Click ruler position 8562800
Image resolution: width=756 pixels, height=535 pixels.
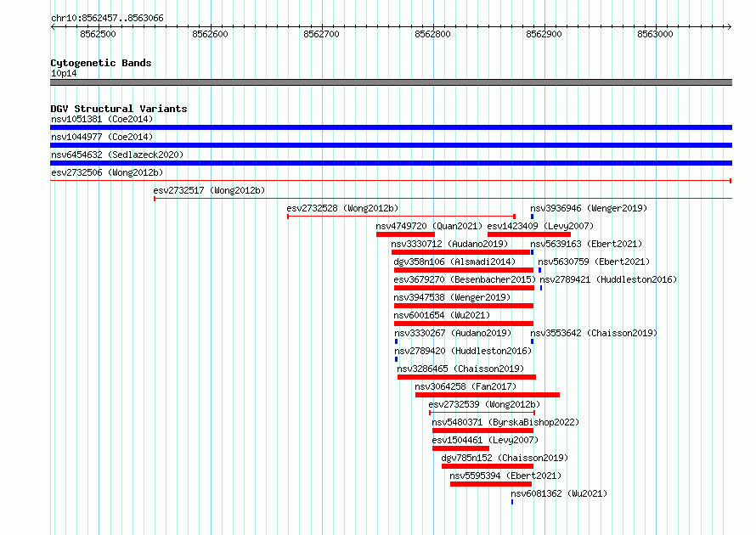432,34
